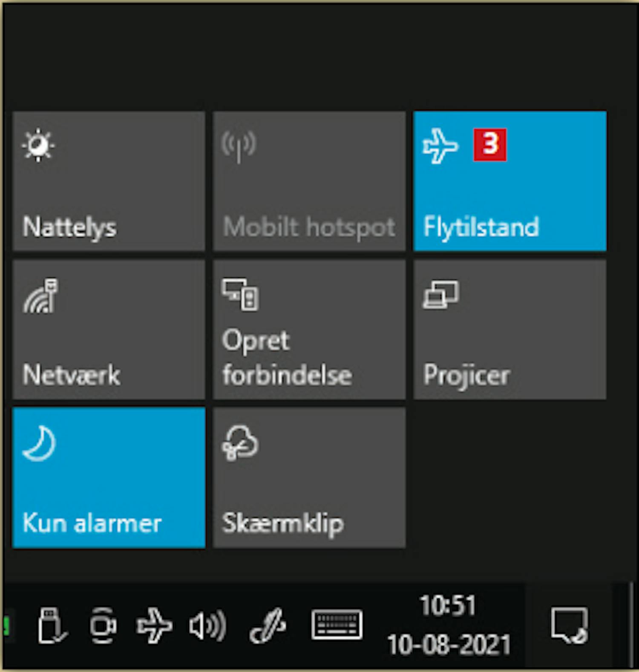This screenshot has width=639, height=672.
Task: Open the Projicer display options tile
Action: (x=510, y=330)
